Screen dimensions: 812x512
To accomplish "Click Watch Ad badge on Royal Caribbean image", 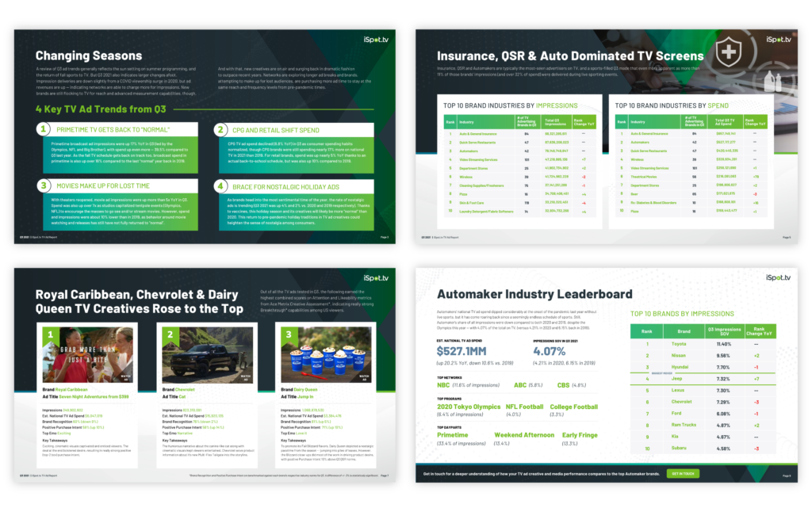I will point(126,377).
